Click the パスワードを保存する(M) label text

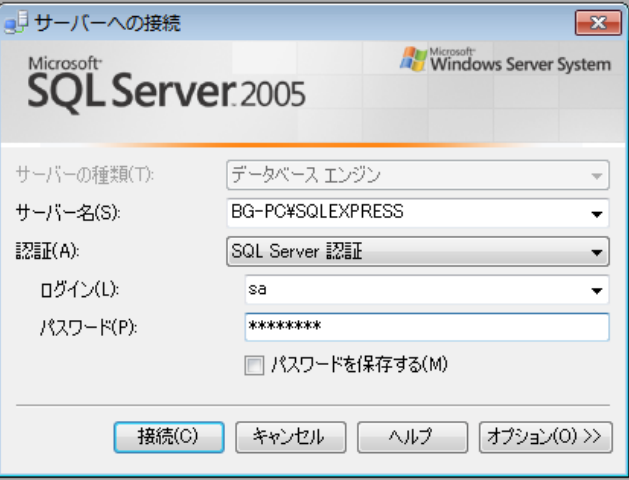click(x=359, y=365)
